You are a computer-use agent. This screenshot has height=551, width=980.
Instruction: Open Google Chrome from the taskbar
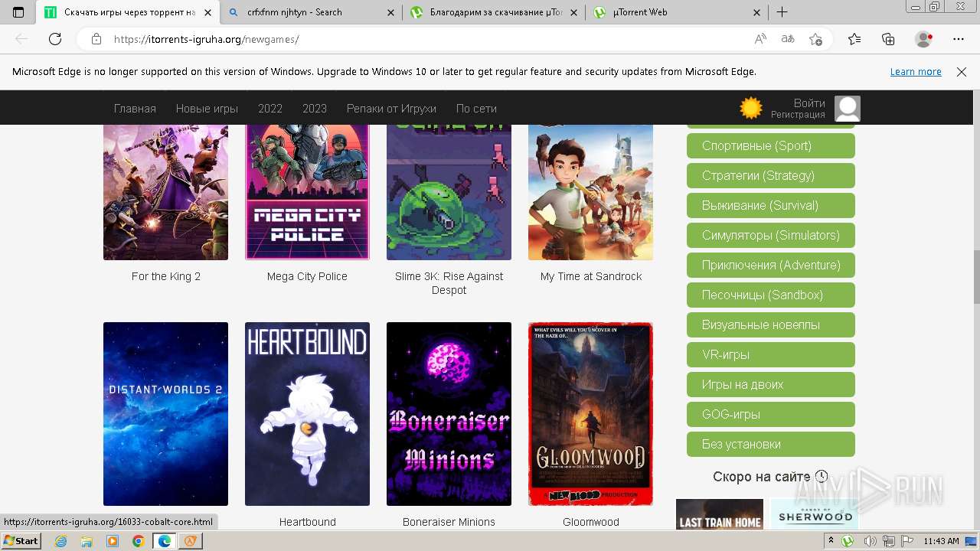click(138, 541)
